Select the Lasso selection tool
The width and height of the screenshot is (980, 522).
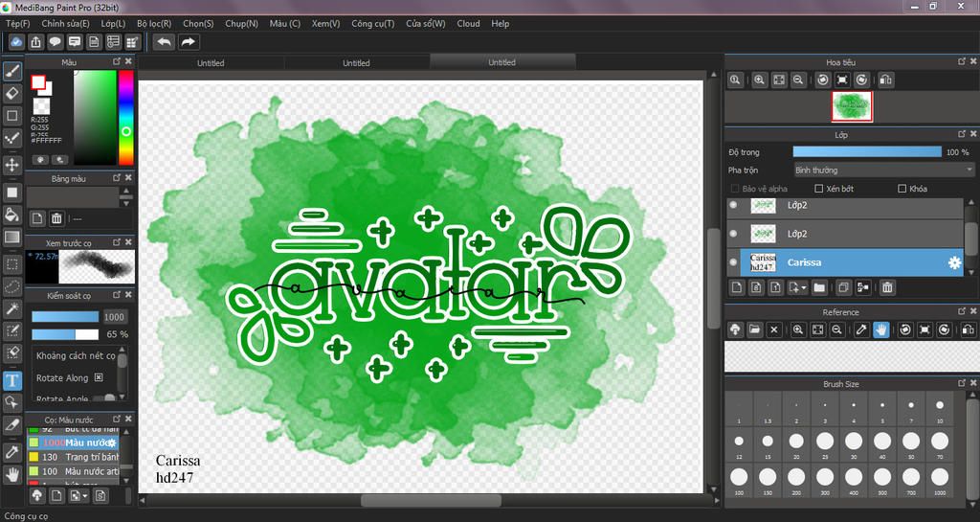pos(11,287)
